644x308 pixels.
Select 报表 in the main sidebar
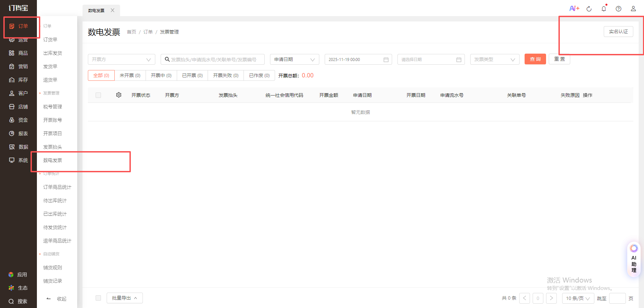[18, 133]
